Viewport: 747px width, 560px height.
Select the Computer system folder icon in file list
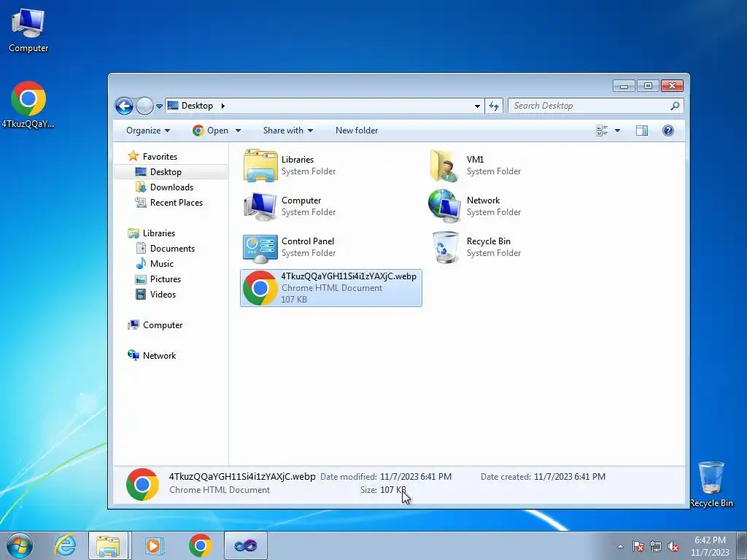point(260,206)
